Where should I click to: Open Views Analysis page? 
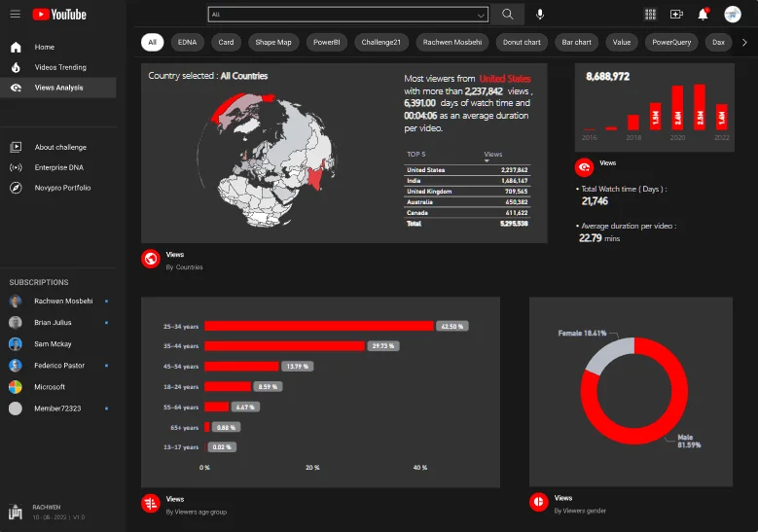pos(58,88)
